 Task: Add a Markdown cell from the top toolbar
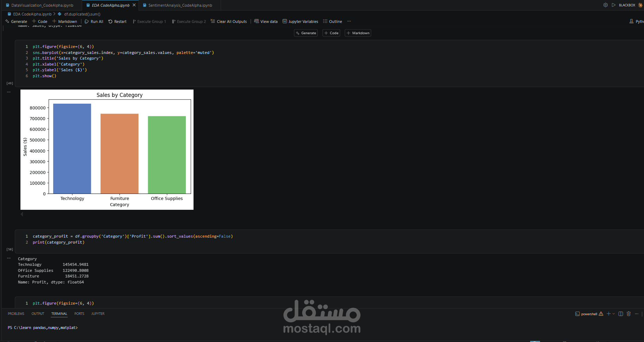[65, 22]
